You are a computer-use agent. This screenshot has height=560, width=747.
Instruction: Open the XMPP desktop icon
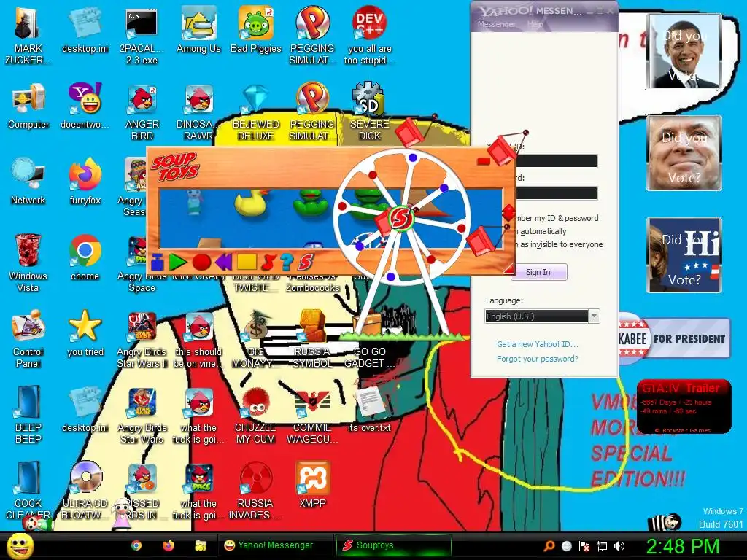click(x=312, y=485)
